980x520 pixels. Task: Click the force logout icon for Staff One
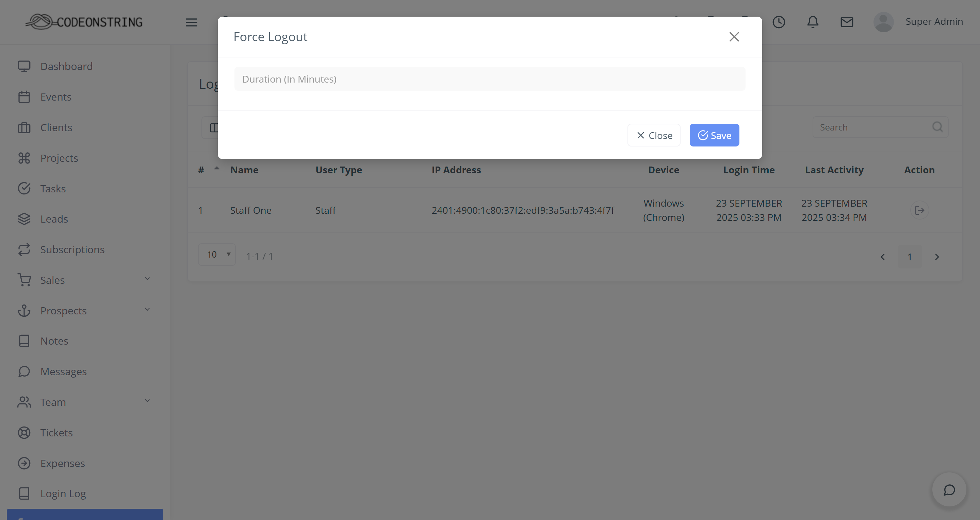click(919, 210)
